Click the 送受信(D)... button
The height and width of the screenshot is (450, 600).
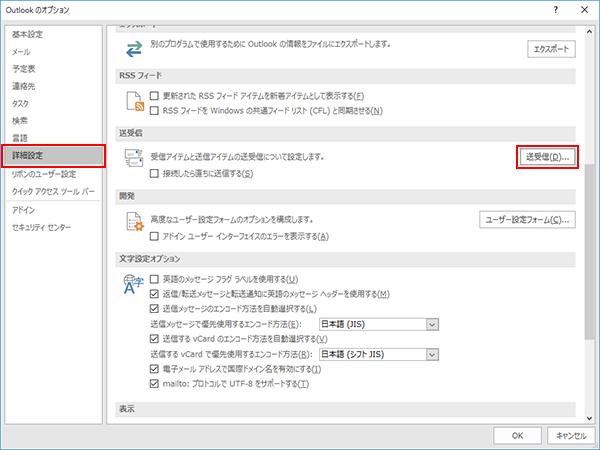(x=550, y=158)
